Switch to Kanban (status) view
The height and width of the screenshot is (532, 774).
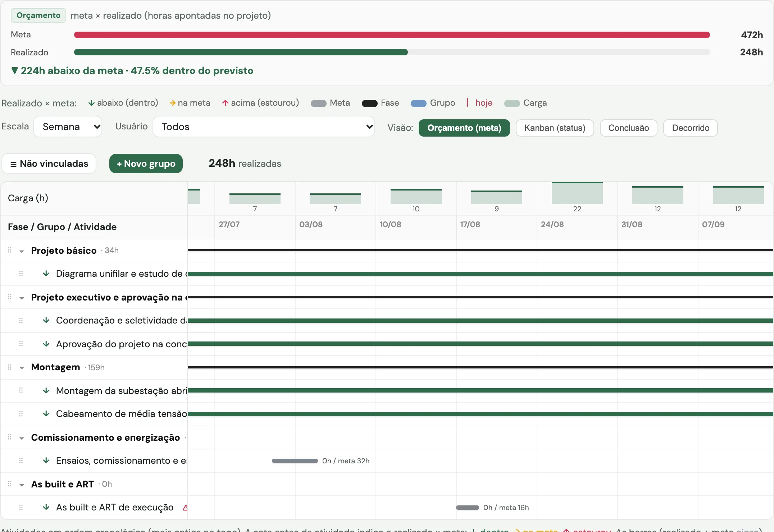pyautogui.click(x=555, y=128)
